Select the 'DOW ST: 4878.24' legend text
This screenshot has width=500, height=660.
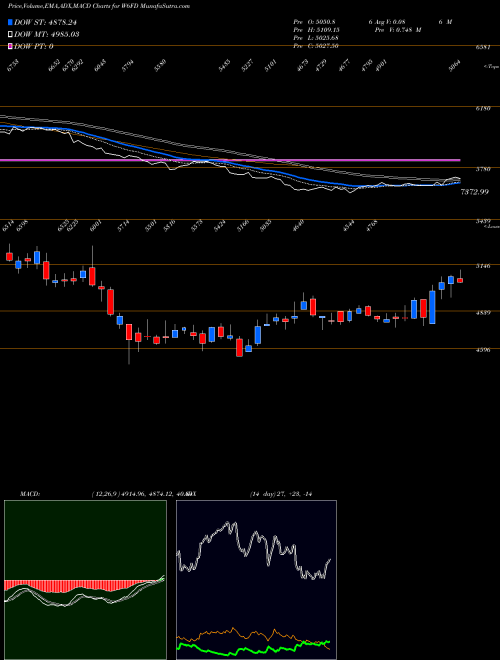tap(45, 22)
